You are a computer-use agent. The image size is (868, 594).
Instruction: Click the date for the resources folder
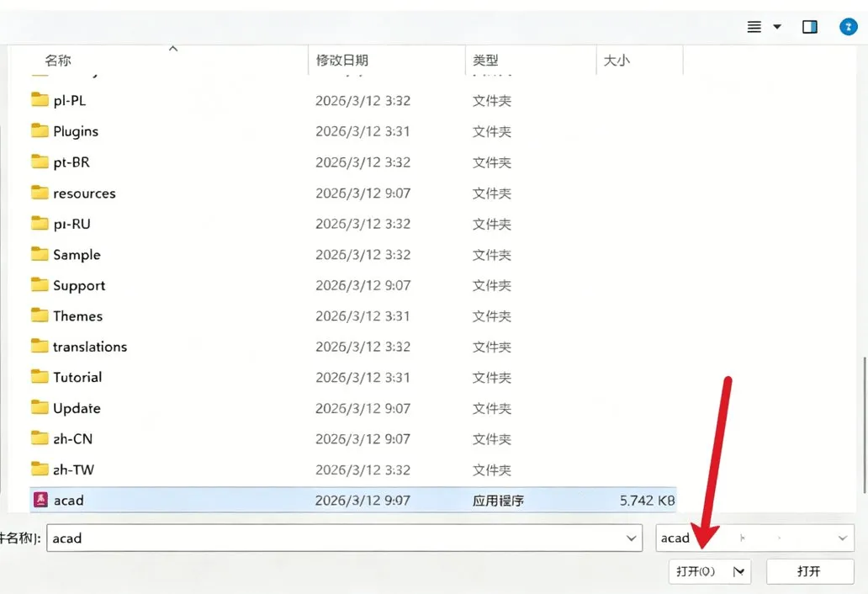[363, 194]
